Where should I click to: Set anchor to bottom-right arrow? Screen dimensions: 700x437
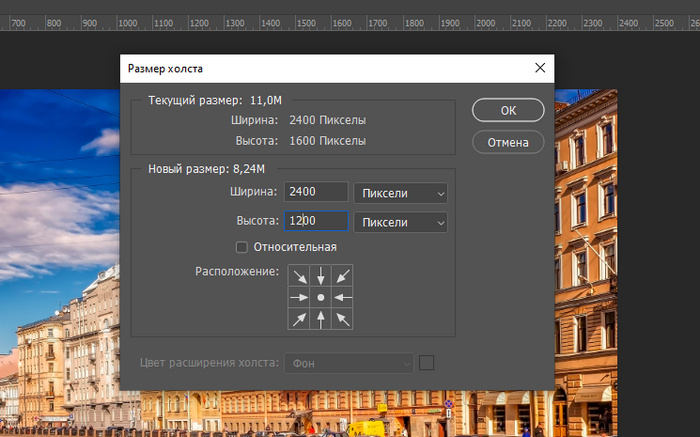342,319
